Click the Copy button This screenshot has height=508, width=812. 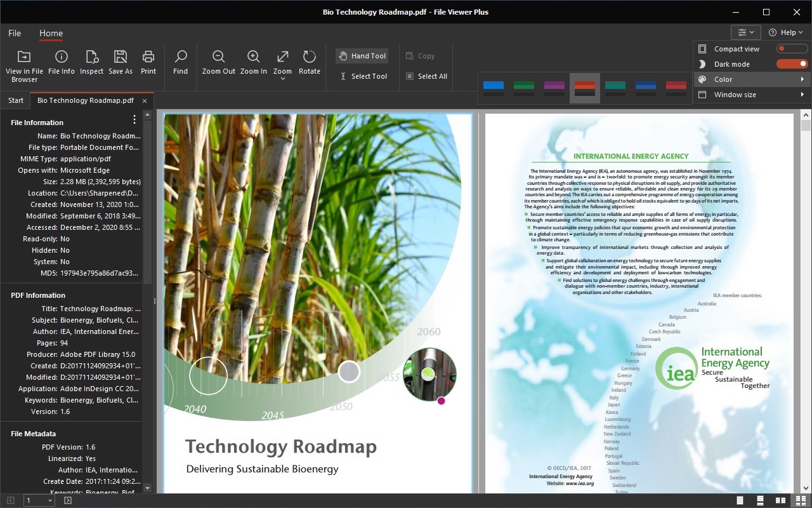point(420,56)
